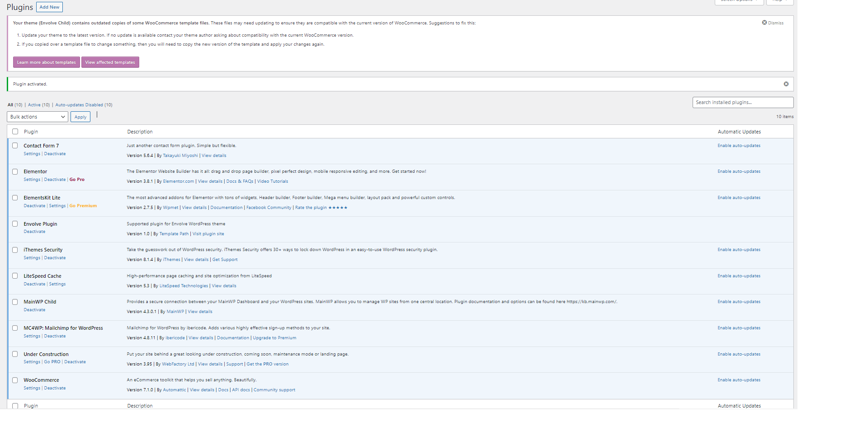Click ElementsKit Go Premium link

tap(83, 206)
